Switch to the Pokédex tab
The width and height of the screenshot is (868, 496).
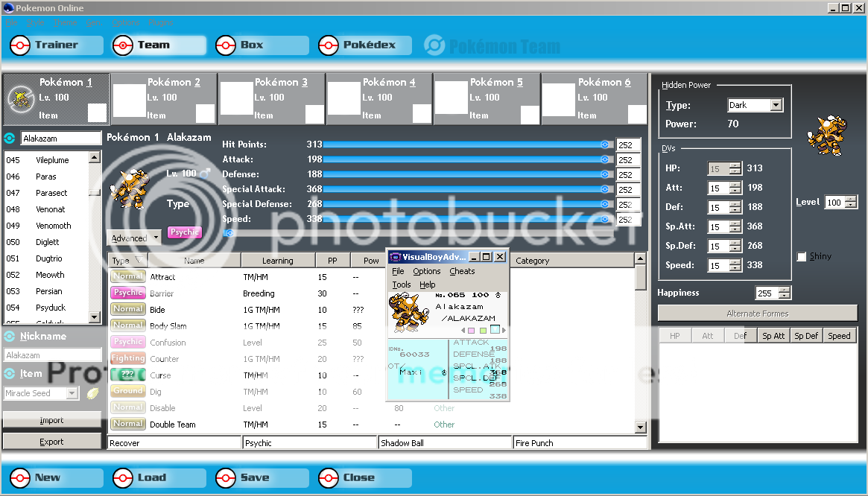pyautogui.click(x=365, y=45)
